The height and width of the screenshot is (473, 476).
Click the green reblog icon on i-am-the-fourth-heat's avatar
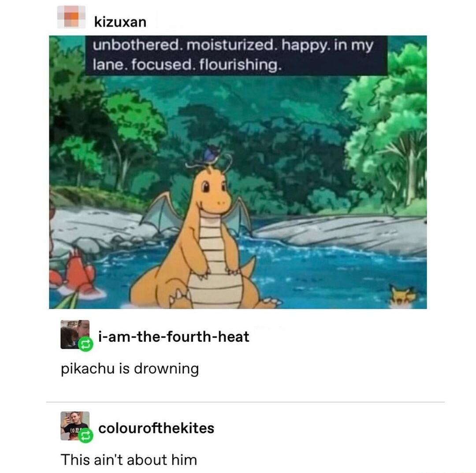click(x=86, y=344)
